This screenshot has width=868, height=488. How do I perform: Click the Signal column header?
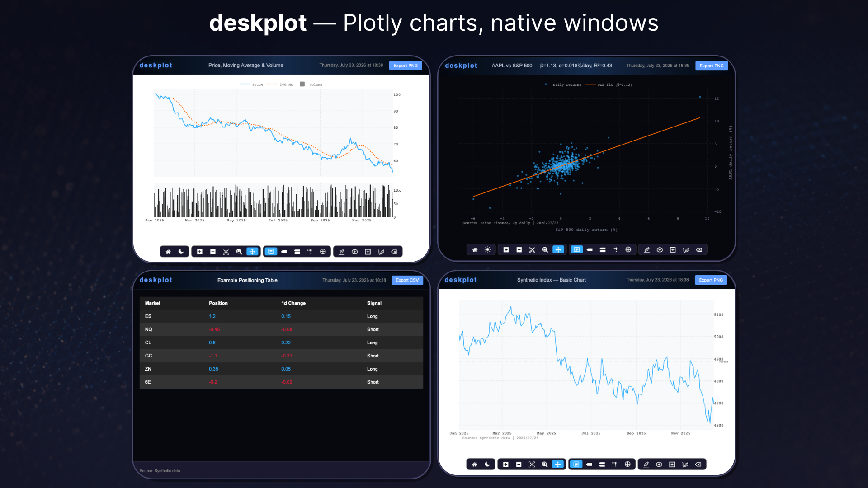pyautogui.click(x=374, y=303)
